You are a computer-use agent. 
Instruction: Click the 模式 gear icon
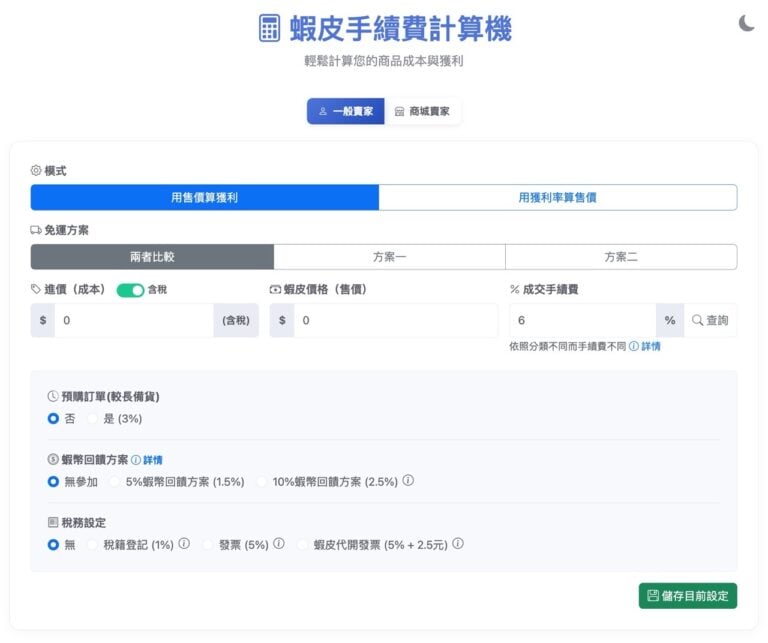click(x=36, y=170)
